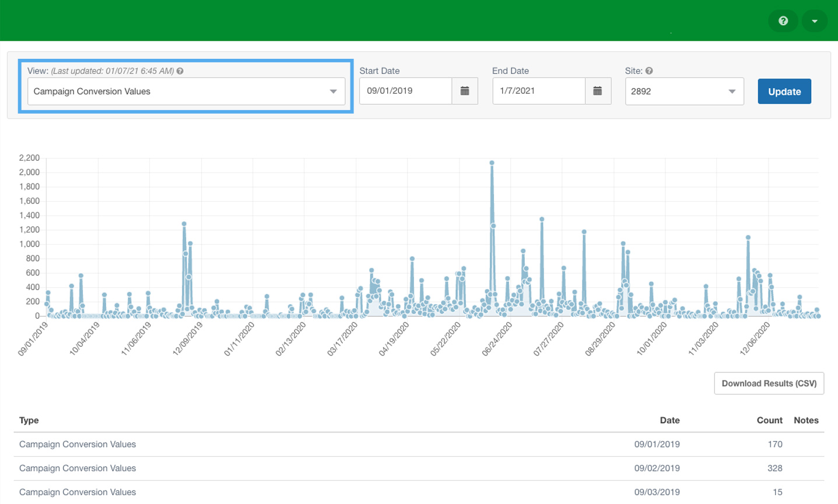Click the Notes column header
The image size is (838, 504).
coord(806,420)
